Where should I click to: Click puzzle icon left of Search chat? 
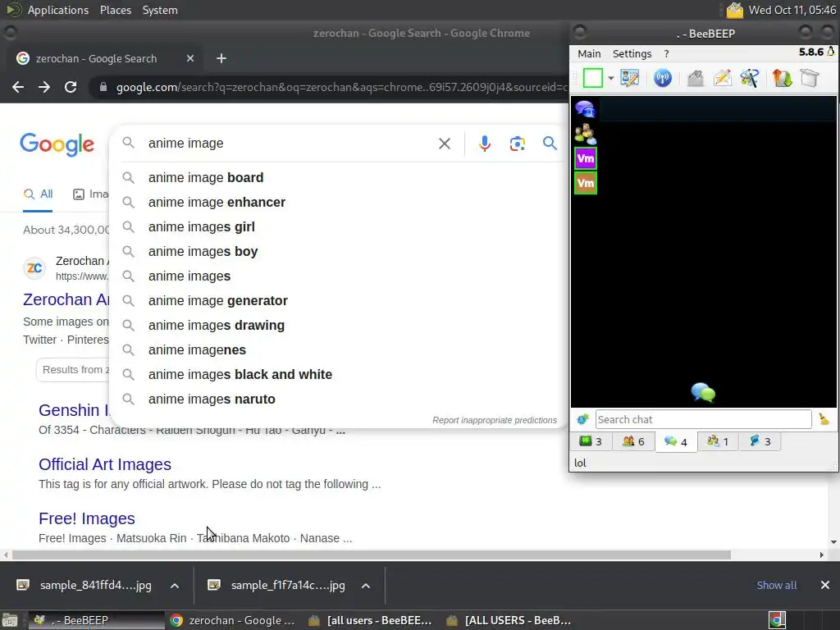(583, 419)
